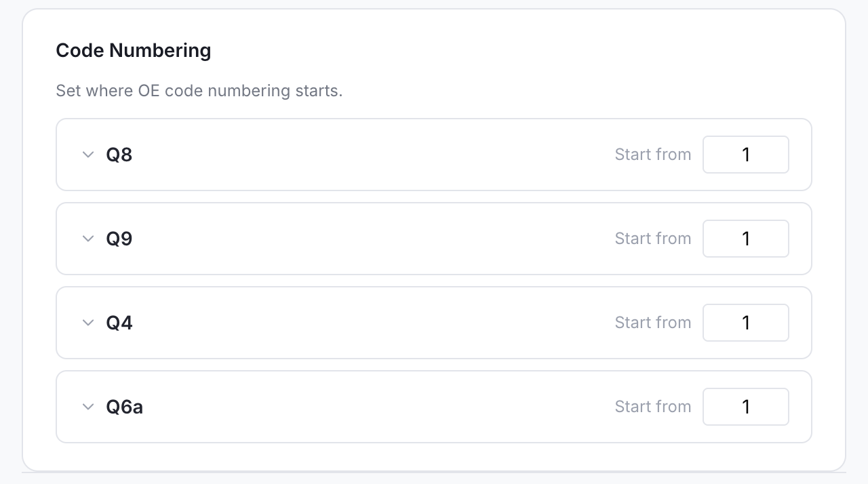Screen dimensions: 868x484
Task: Click the Q6a Start from field
Action: (745, 407)
